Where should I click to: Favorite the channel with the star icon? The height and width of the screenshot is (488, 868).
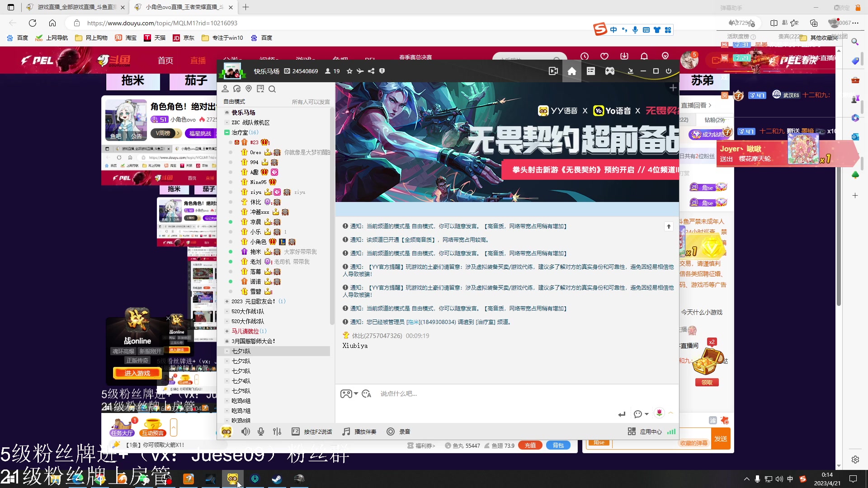tap(349, 71)
